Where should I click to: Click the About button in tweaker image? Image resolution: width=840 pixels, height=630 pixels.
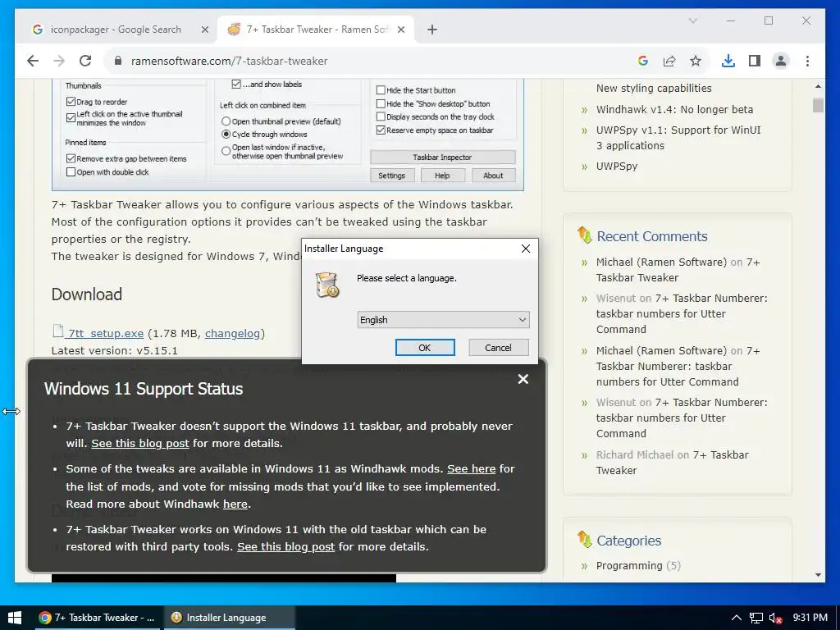(493, 176)
